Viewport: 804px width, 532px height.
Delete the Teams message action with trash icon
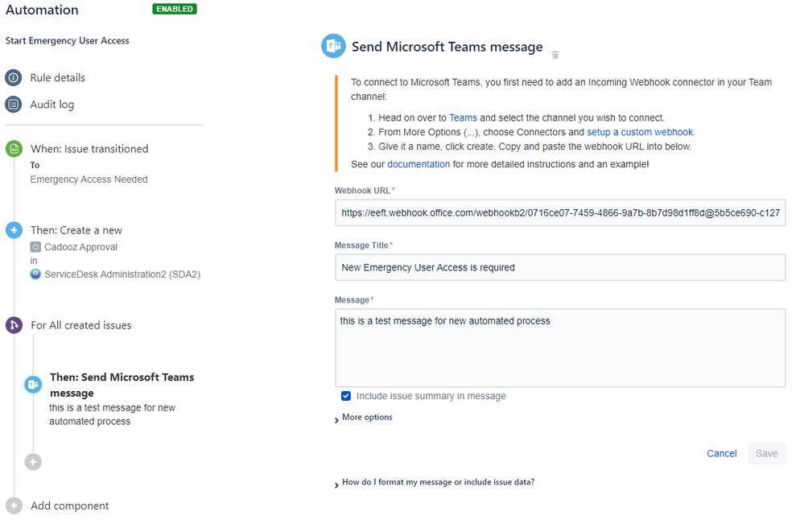[x=555, y=55]
